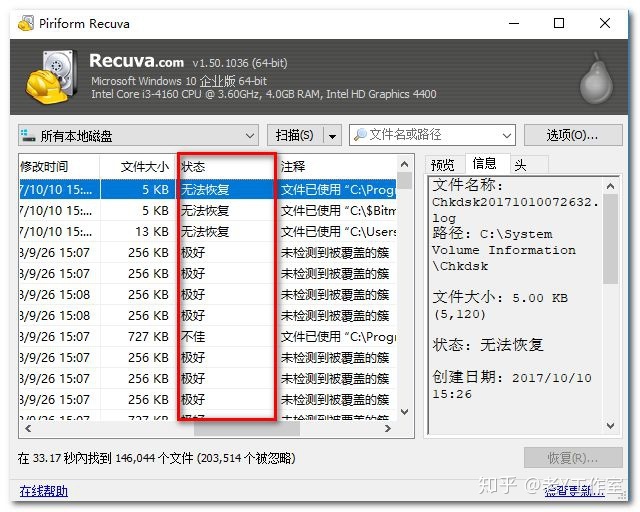Expand the 文件名或路径 filter dropdown arrow
Viewport: 640px width, 512px height.
tap(507, 135)
